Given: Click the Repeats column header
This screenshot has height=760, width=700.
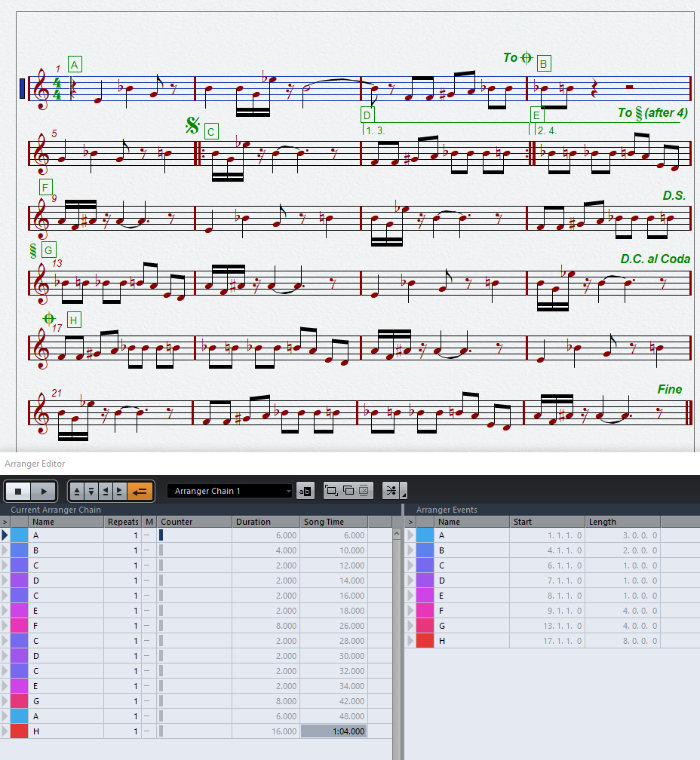Looking at the screenshot, I should pos(123,522).
